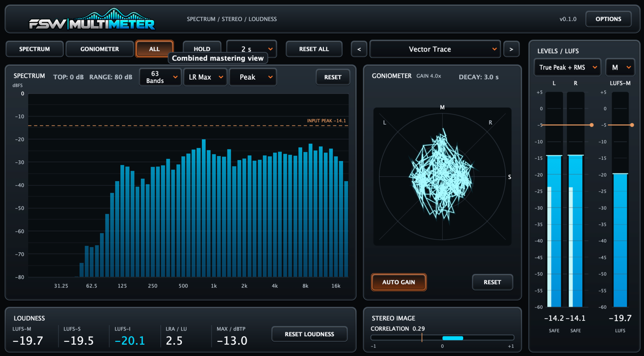Click the LRA / LU value 2.5
The image size is (644, 356).
click(174, 341)
